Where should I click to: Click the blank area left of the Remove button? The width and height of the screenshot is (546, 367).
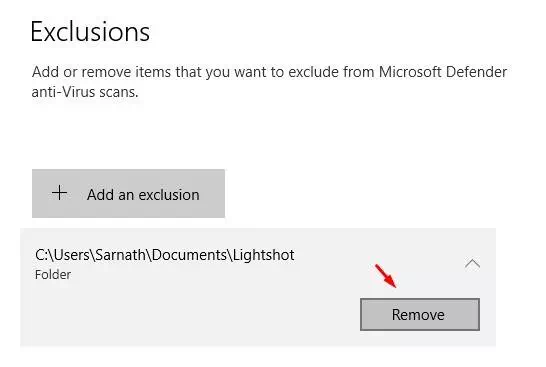tap(209, 314)
